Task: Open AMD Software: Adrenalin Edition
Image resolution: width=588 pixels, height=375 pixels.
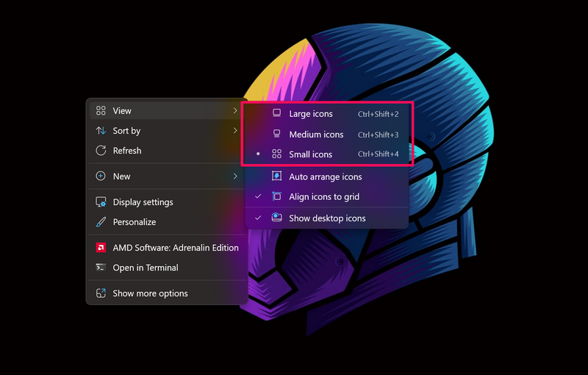Action: click(x=176, y=248)
